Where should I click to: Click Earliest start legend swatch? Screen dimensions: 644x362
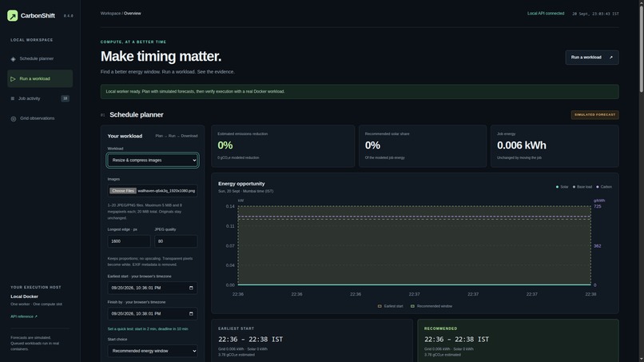[x=380, y=306]
